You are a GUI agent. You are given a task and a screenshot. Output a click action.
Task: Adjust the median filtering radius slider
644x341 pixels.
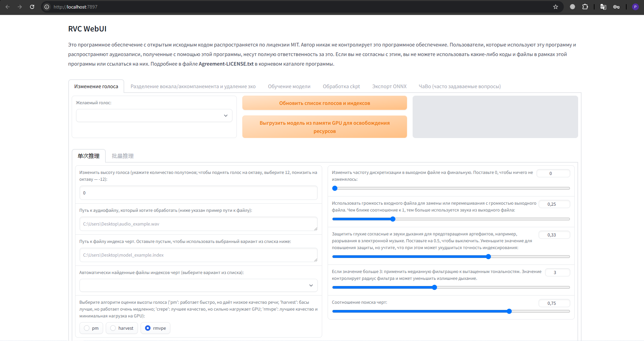pyautogui.click(x=451, y=287)
